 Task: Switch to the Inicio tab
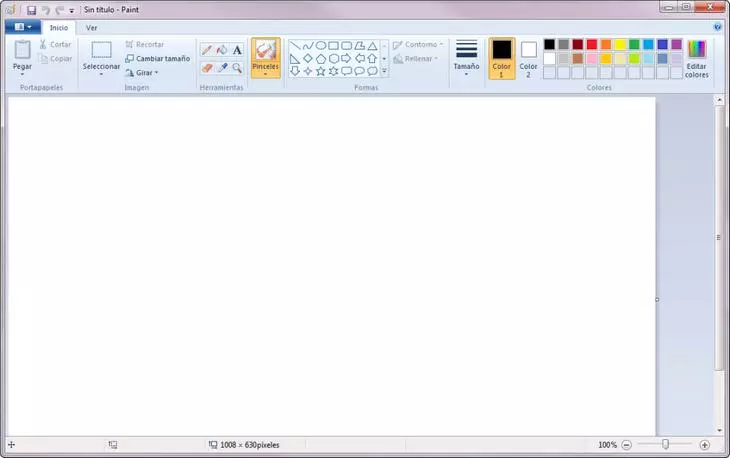pos(59,28)
